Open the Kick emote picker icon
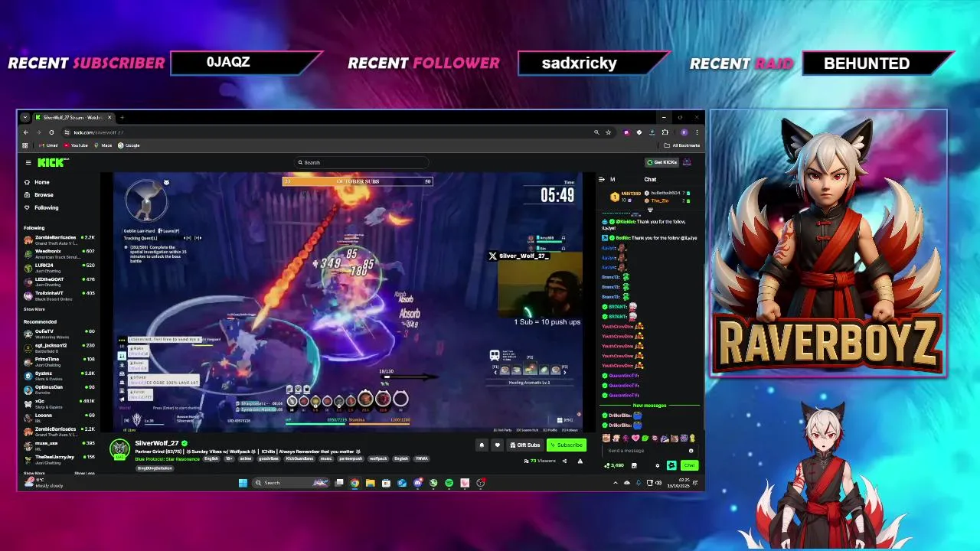Image resolution: width=980 pixels, height=551 pixels. click(691, 451)
